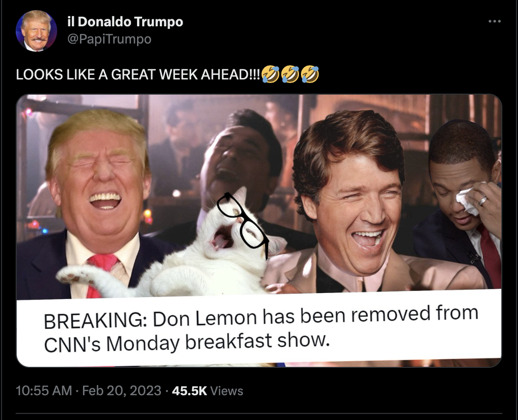Open the three-dot more options menu
518x420 pixels.
tap(494, 21)
